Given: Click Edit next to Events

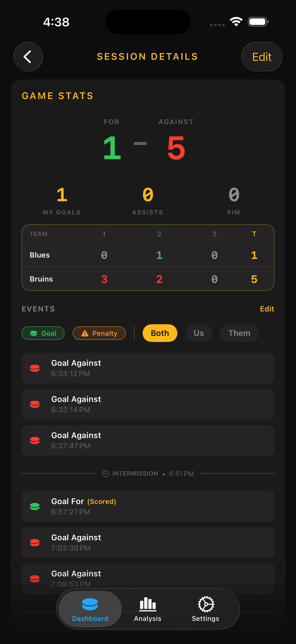Looking at the screenshot, I should (267, 309).
